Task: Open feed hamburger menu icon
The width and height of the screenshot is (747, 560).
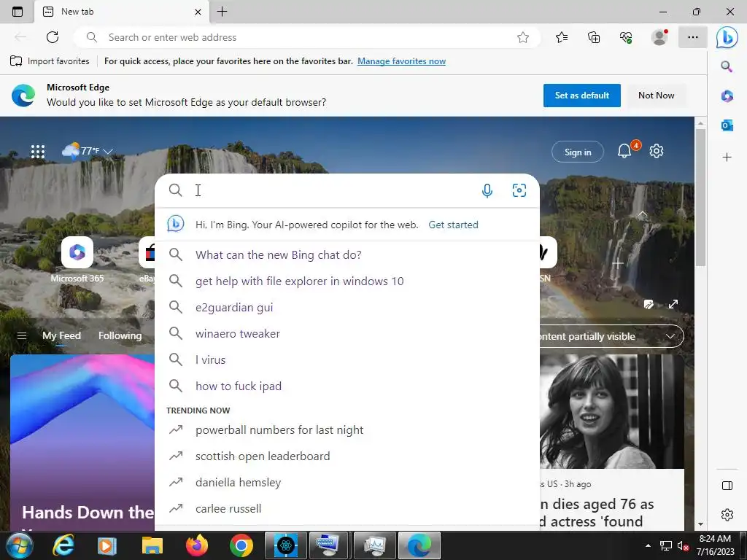Action: point(21,335)
